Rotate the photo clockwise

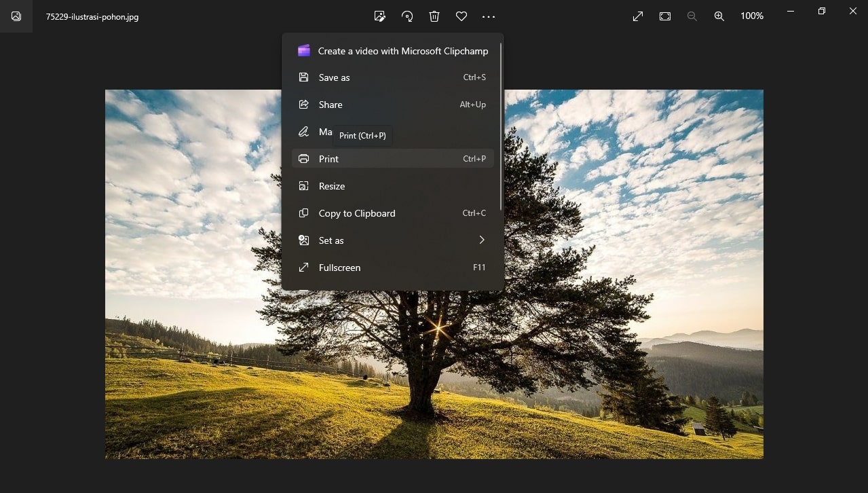pyautogui.click(x=407, y=16)
